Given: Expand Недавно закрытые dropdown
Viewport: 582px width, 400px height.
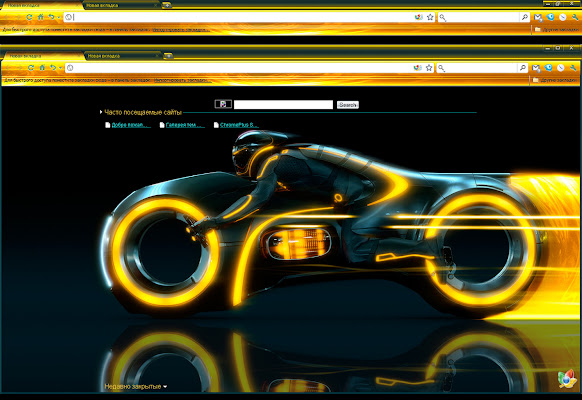Looking at the screenshot, I should 136,386.
